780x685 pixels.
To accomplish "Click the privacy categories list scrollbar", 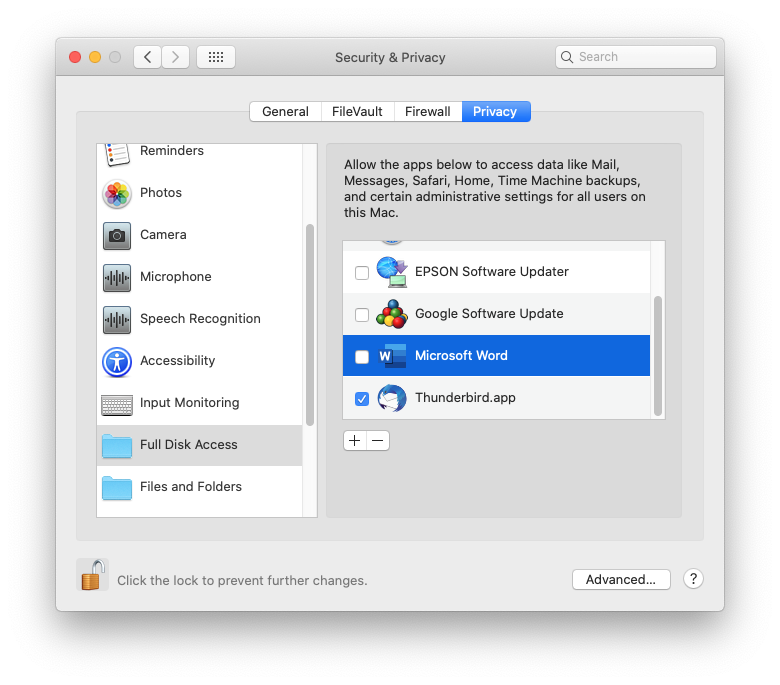I will (310, 325).
